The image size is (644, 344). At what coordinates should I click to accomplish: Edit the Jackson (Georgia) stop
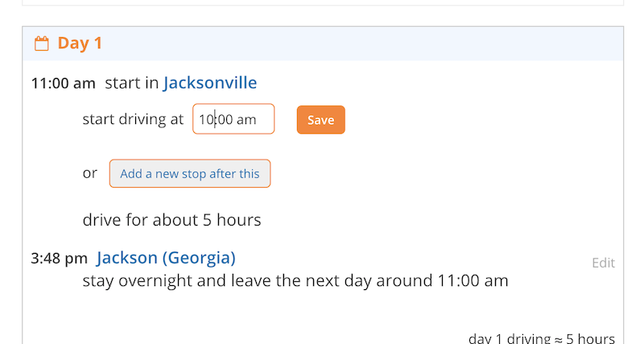603,263
